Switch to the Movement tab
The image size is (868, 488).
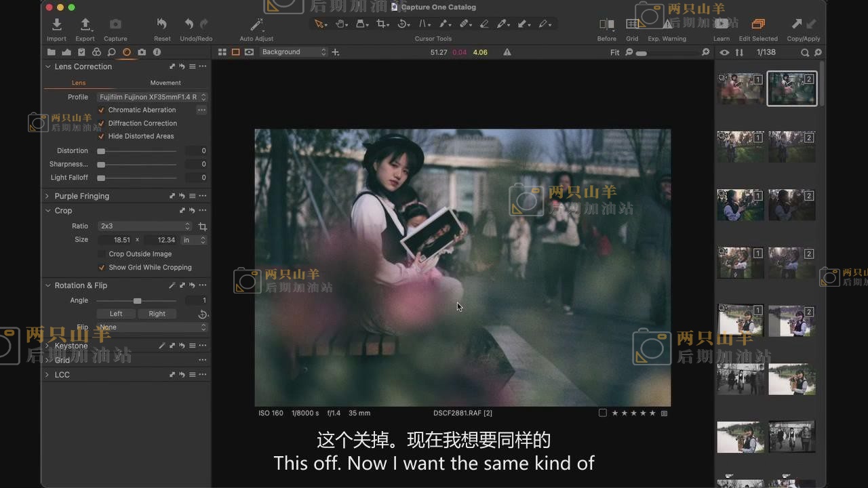click(165, 83)
